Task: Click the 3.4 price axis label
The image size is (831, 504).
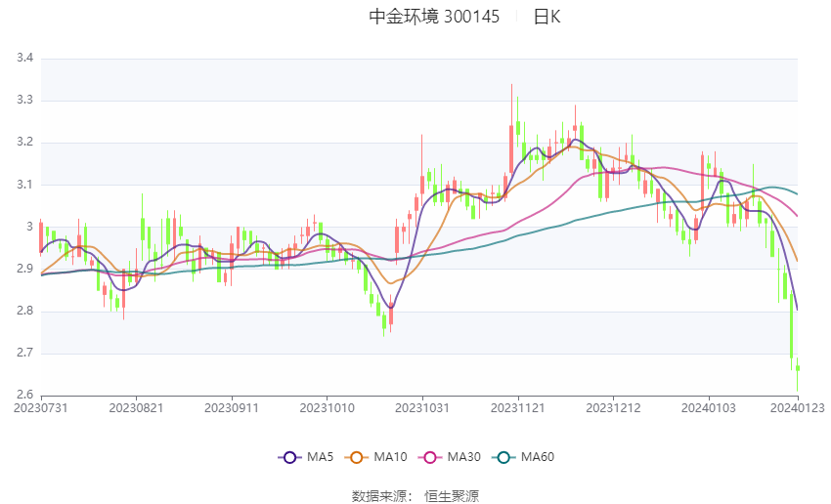Action: 25,59
